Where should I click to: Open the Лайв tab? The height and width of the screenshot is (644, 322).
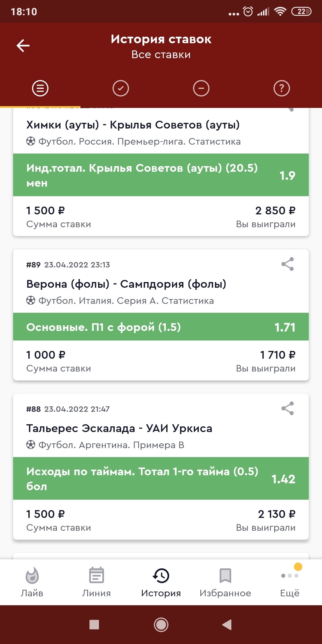32,582
